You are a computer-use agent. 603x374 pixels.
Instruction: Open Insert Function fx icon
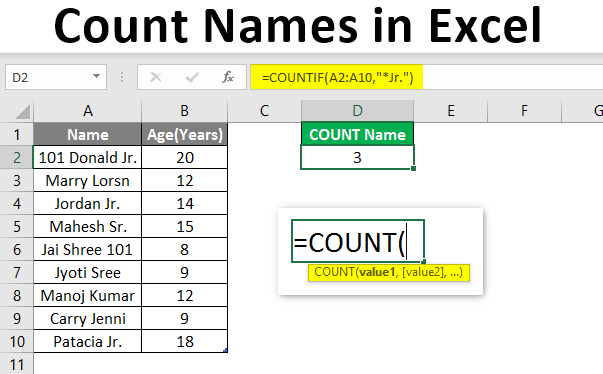coord(228,77)
